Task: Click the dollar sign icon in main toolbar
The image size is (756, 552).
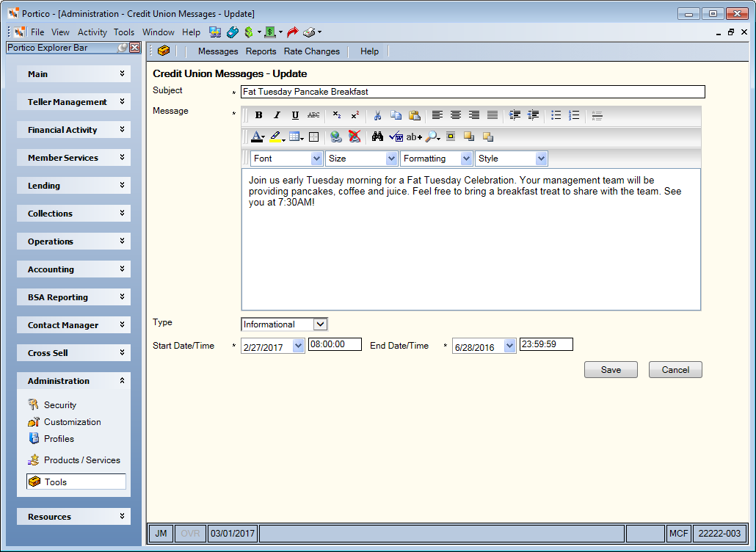Action: 249,32
